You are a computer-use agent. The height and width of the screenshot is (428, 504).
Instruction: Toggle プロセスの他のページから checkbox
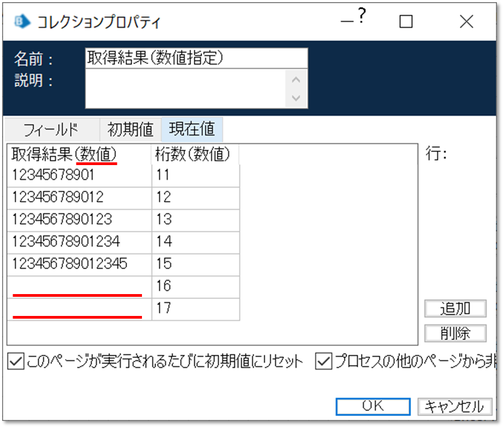323,361
